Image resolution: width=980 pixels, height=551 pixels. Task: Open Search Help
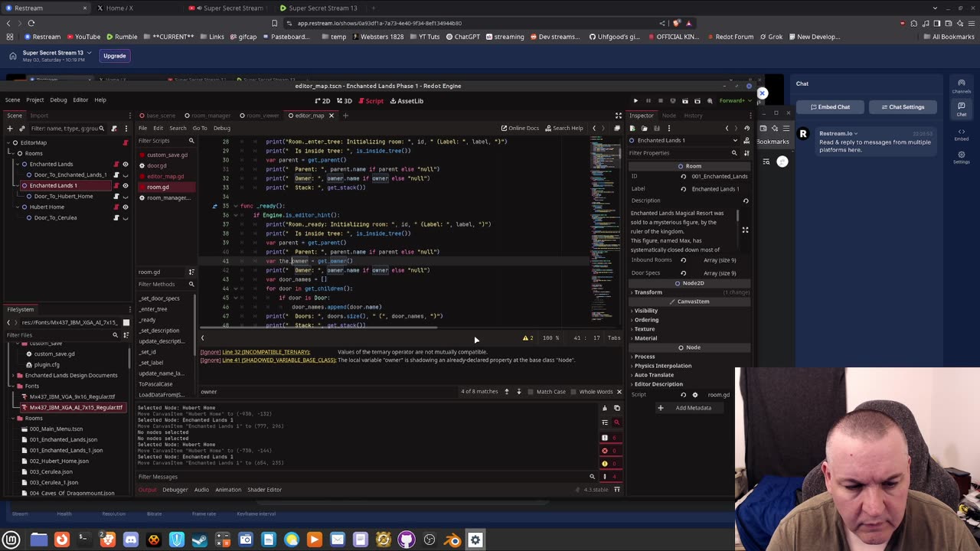[563, 128]
